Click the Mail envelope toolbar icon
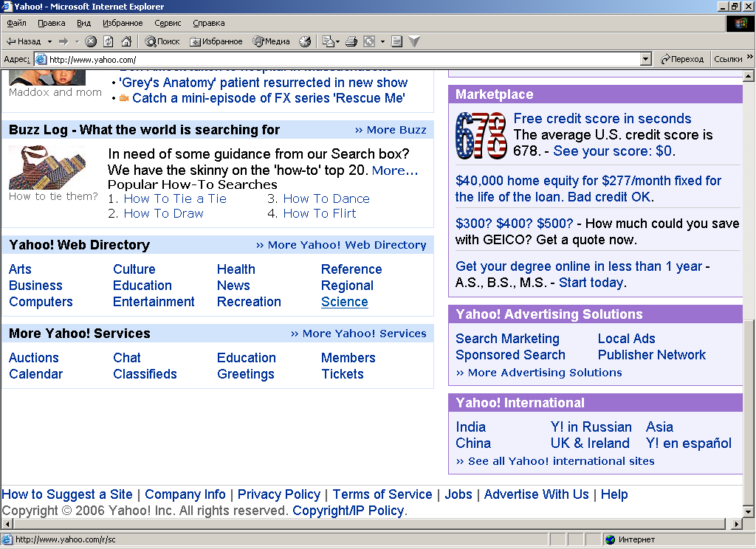Image resolution: width=756 pixels, height=549 pixels. 329,41
